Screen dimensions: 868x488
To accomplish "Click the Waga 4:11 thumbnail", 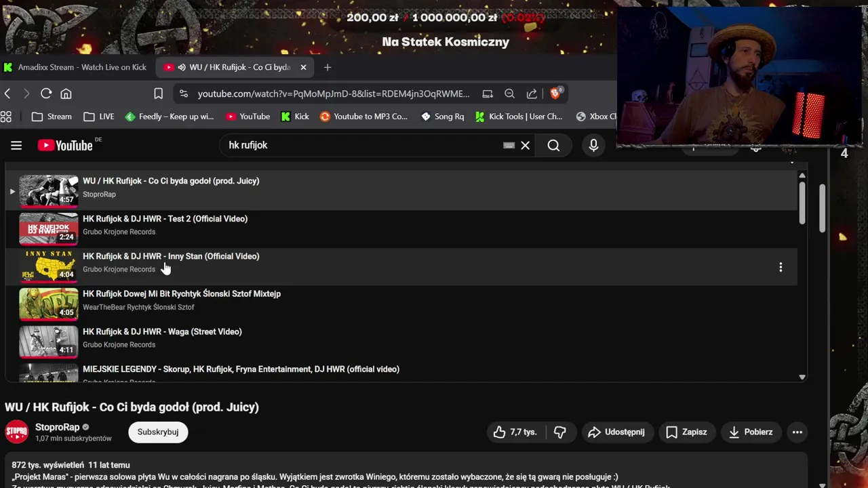I will (x=48, y=342).
